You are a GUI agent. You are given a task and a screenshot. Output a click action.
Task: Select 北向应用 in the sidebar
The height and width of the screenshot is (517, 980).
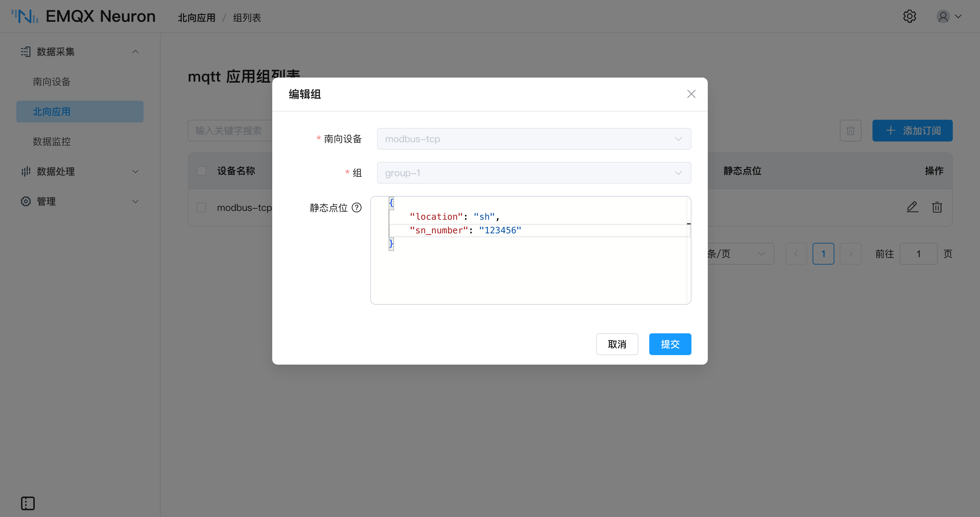pyautogui.click(x=80, y=112)
